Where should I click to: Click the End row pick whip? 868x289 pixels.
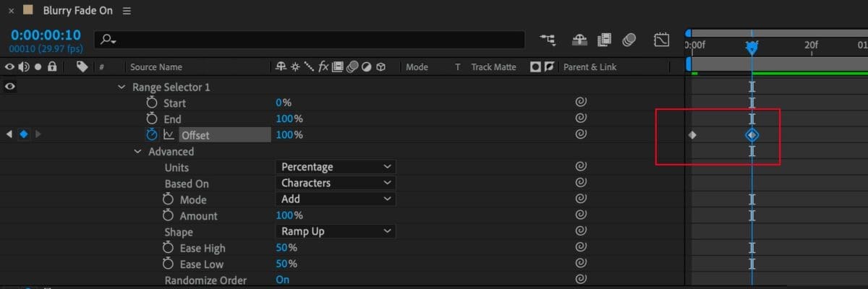(580, 118)
